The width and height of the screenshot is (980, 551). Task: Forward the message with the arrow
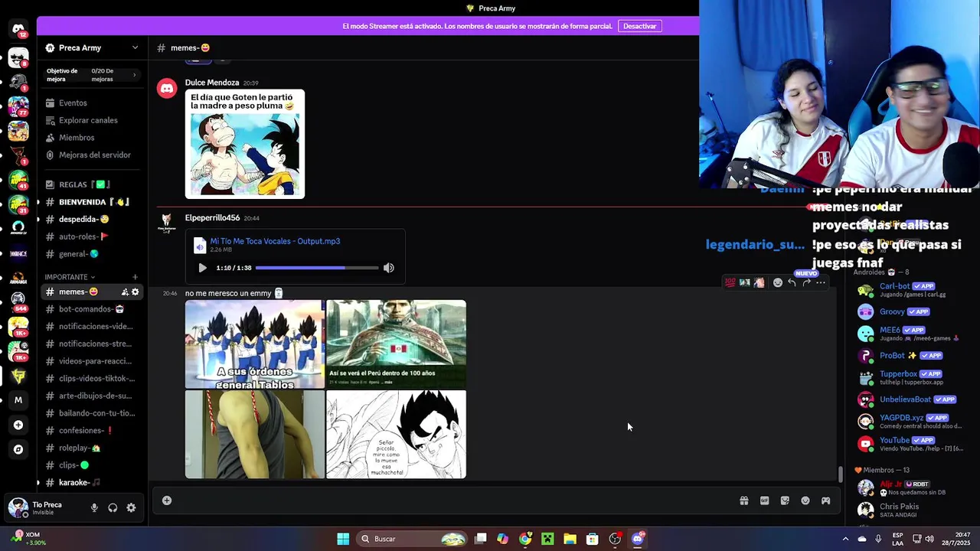(x=806, y=282)
